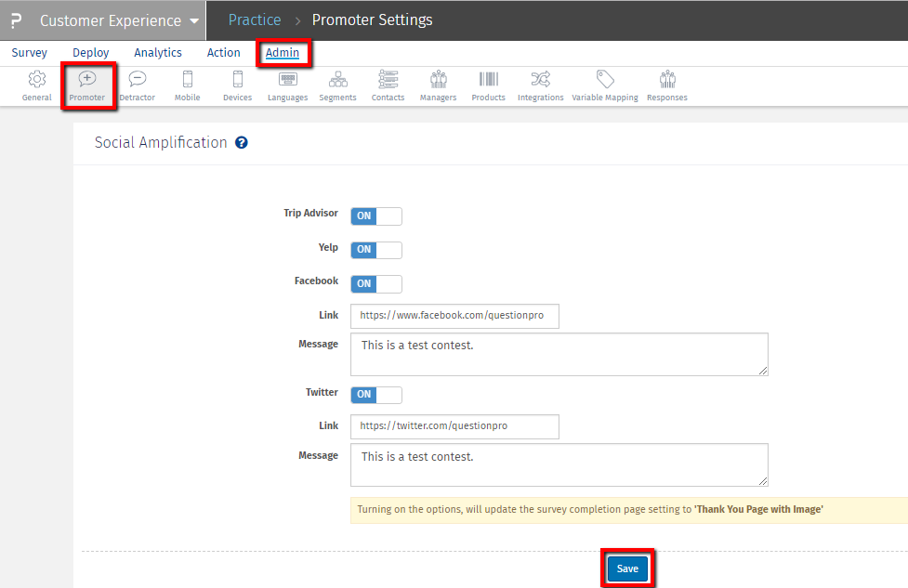Click the Practice breadcrumb link

(255, 20)
